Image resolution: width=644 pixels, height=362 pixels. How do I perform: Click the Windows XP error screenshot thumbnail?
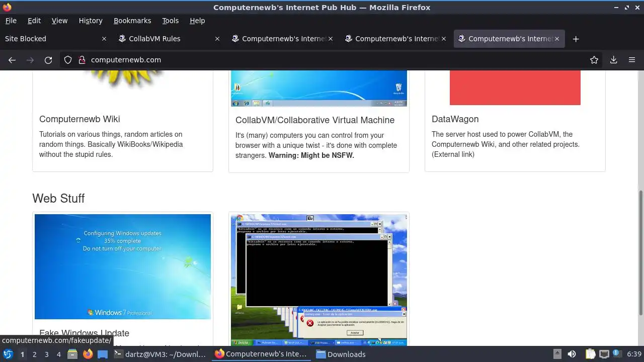pos(319,280)
